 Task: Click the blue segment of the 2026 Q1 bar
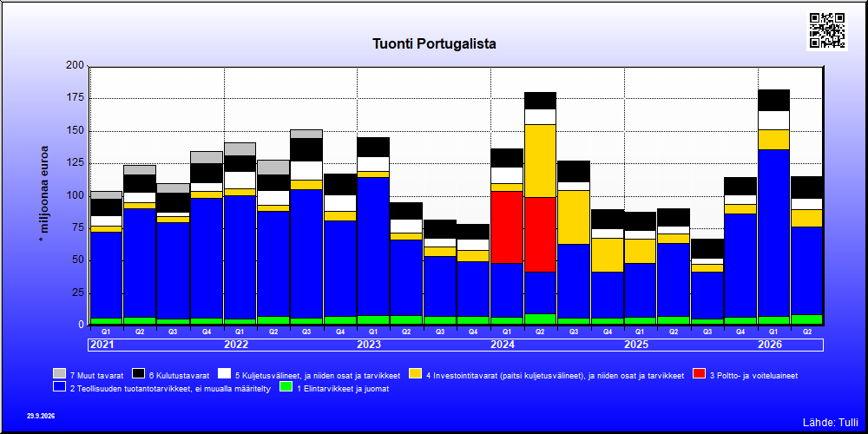click(773, 233)
